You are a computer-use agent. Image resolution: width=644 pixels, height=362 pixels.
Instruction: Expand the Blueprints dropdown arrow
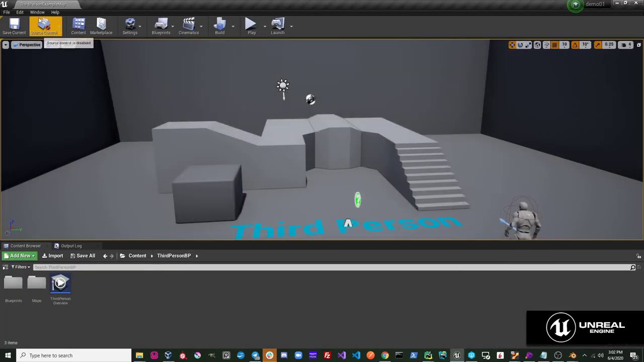[173, 26]
